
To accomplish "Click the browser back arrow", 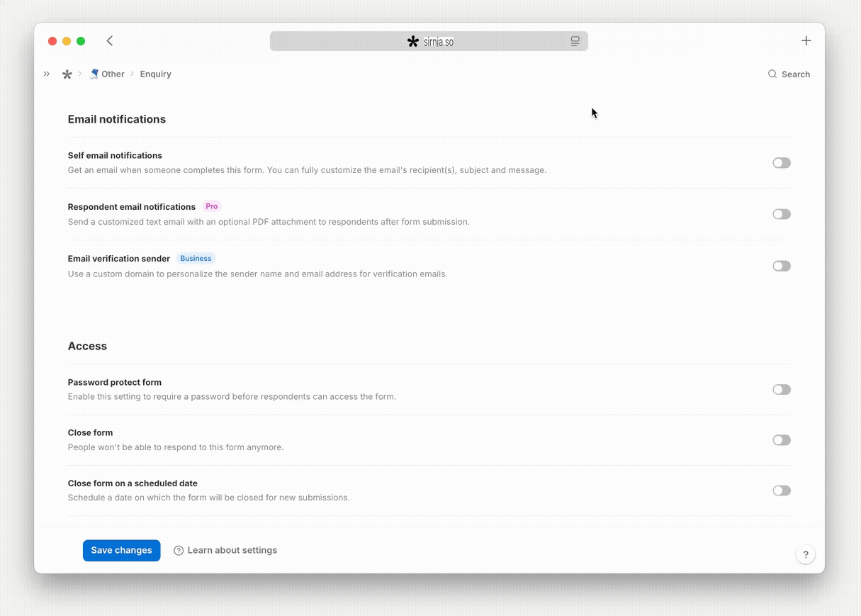I will [x=110, y=41].
